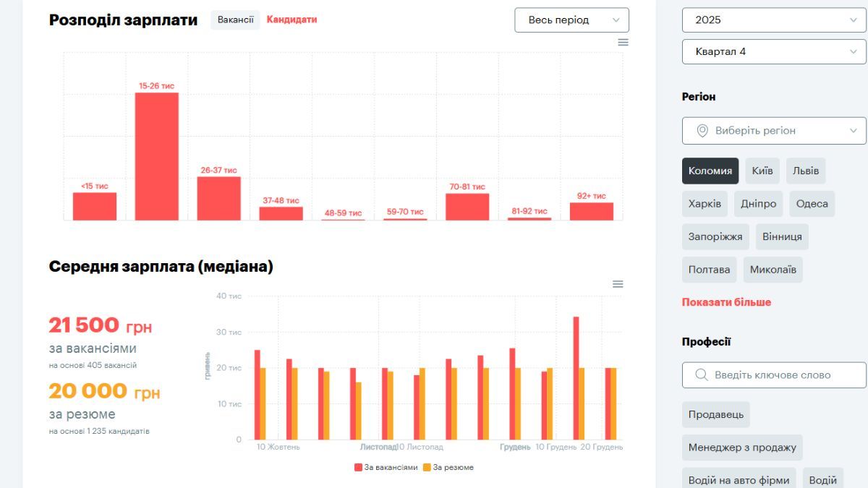Open the 2025 year dropdown
This screenshot has width=868, height=488.
773,20
